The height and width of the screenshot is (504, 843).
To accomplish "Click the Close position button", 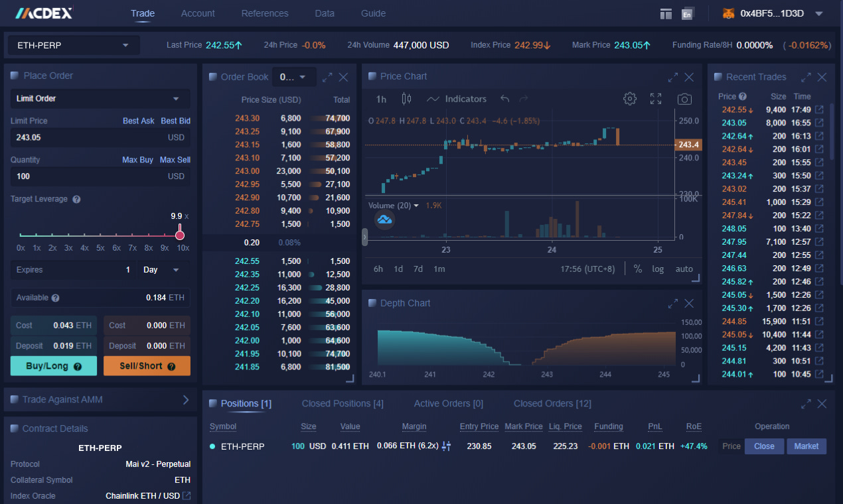I will coord(764,446).
